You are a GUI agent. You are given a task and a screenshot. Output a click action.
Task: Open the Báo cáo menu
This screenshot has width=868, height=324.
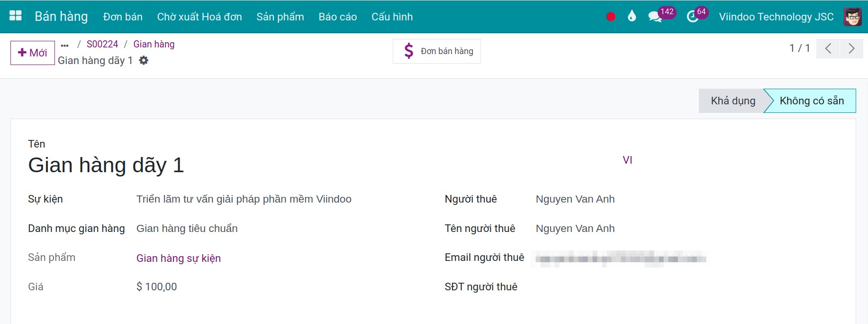click(x=338, y=17)
